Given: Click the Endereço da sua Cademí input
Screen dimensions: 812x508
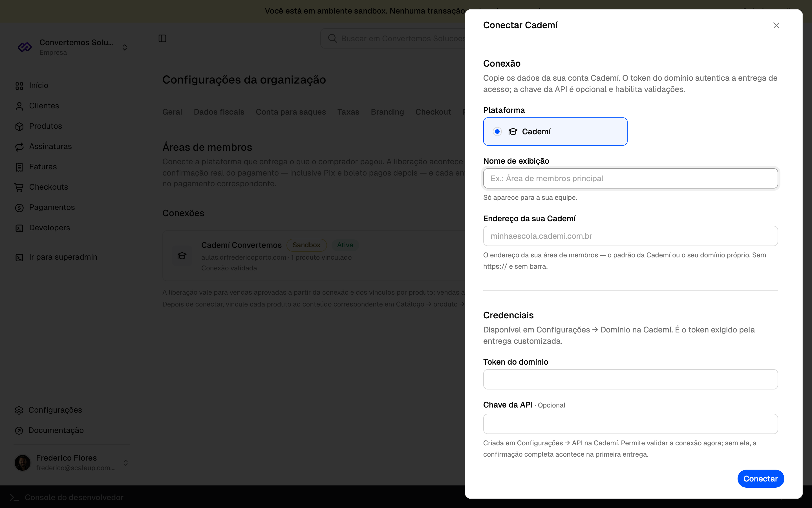Looking at the screenshot, I should (x=630, y=236).
